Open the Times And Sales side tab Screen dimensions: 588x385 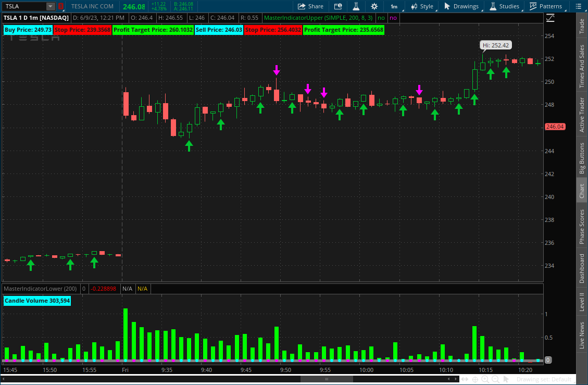(x=582, y=66)
